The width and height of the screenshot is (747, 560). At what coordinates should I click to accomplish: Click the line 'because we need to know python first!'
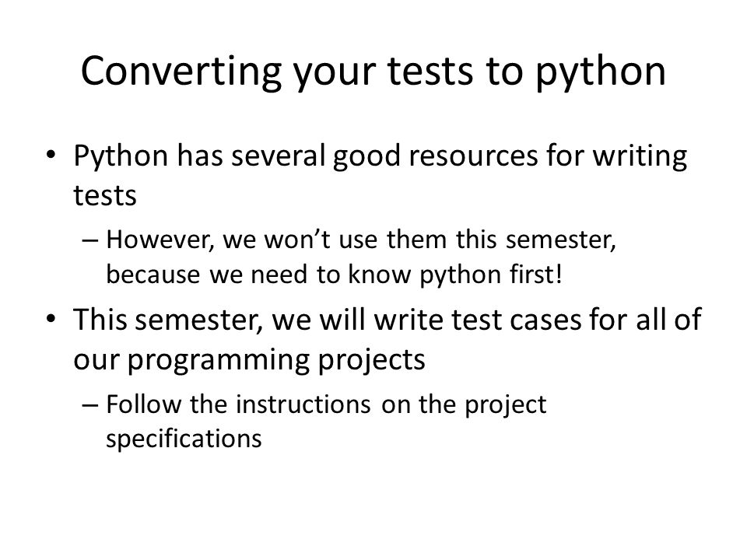click(334, 275)
